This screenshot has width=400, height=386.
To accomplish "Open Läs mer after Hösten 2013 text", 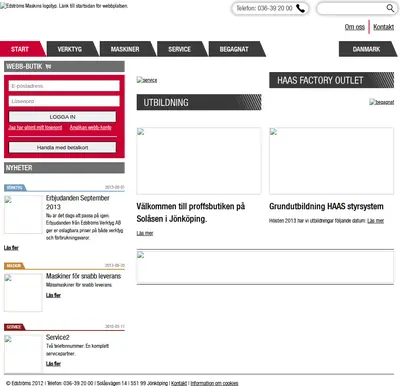I will click(x=375, y=221).
